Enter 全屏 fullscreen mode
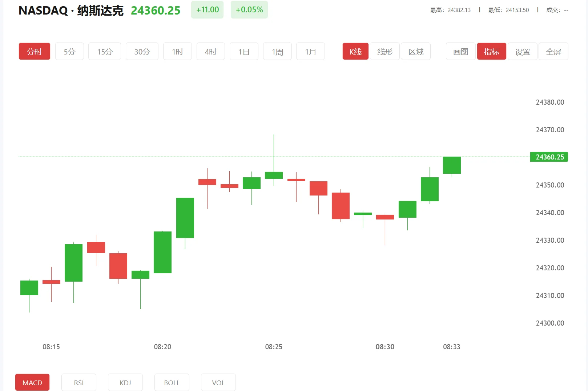Screen dimensions: 588x391 [553, 51]
